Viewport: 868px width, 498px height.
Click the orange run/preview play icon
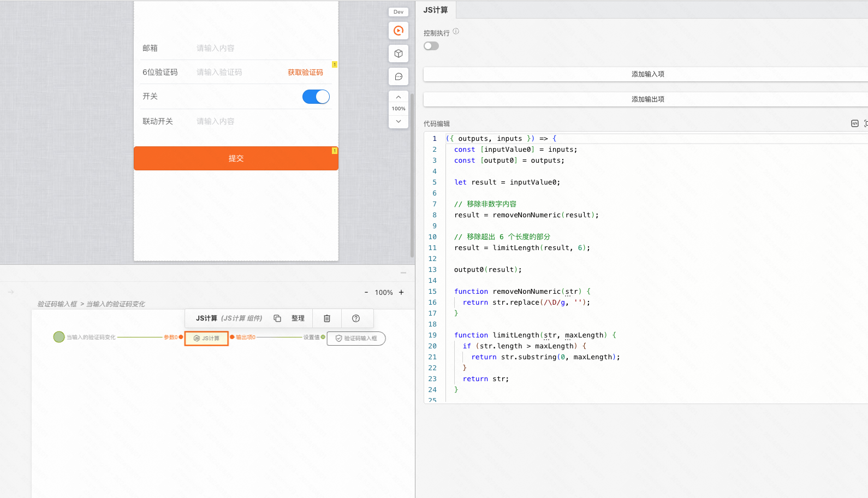[x=399, y=31]
